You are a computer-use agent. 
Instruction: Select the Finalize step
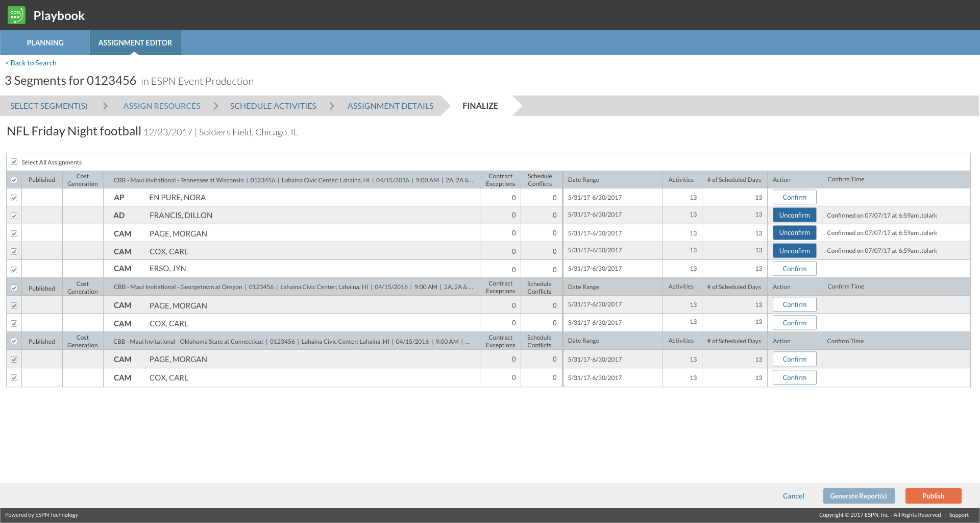pos(480,106)
